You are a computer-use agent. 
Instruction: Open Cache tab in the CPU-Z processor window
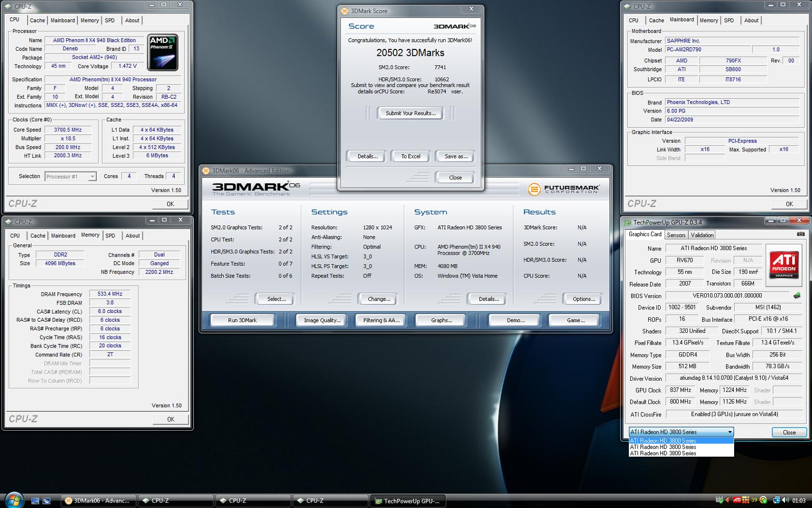click(37, 20)
